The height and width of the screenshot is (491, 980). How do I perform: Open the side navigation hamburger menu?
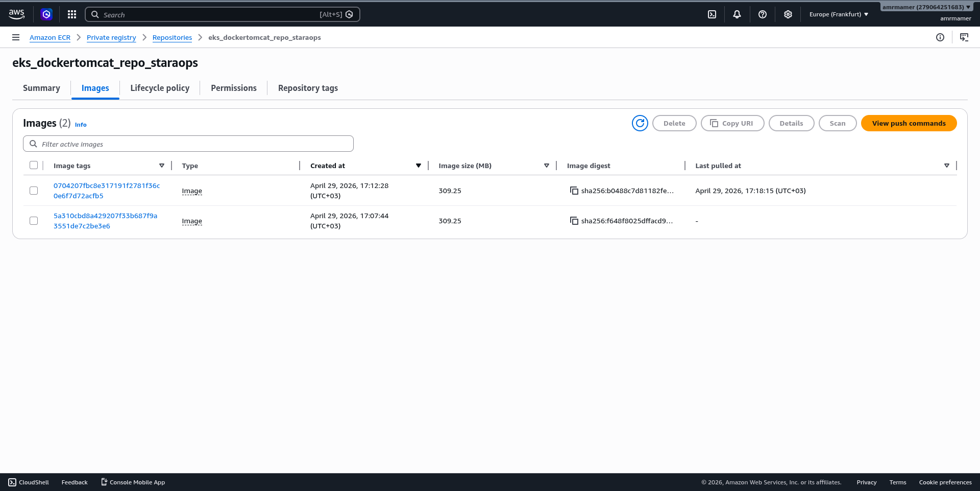16,37
